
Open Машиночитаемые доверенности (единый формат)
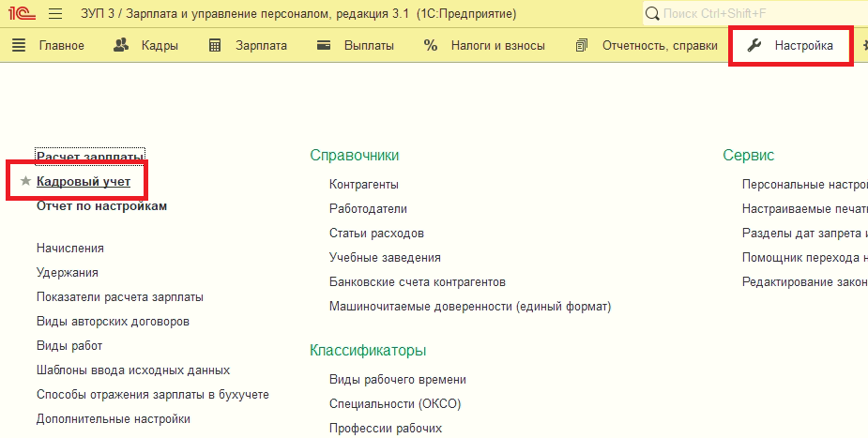click(470, 306)
